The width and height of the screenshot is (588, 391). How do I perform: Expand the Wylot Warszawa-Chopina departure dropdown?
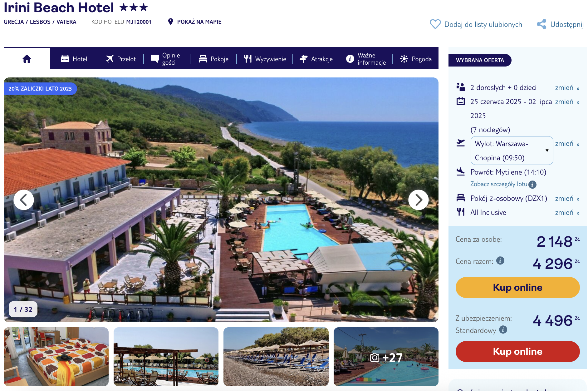pyautogui.click(x=512, y=151)
